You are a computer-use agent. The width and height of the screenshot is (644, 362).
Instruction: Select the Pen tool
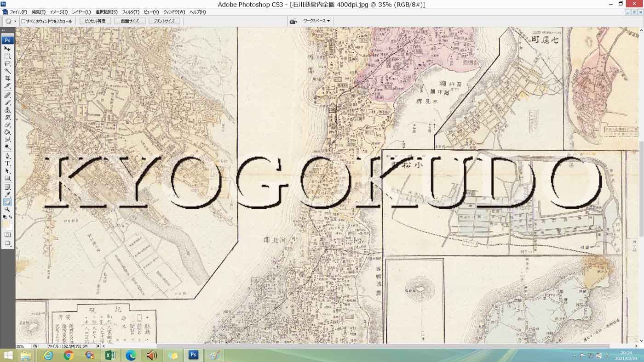pos(7,156)
